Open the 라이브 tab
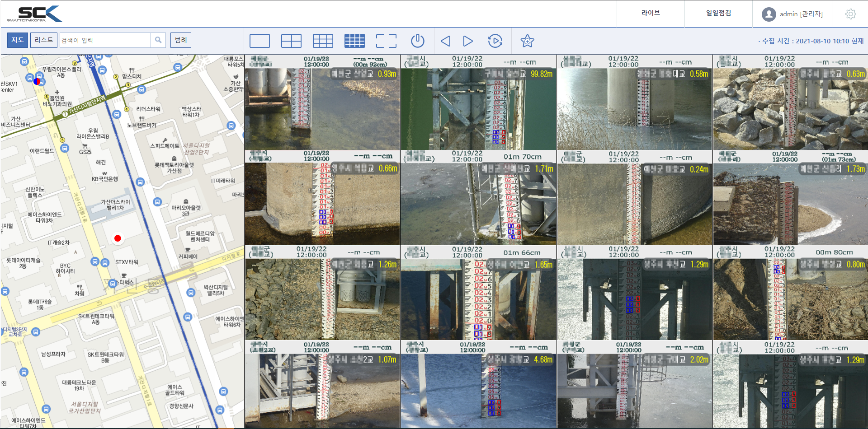 click(651, 14)
